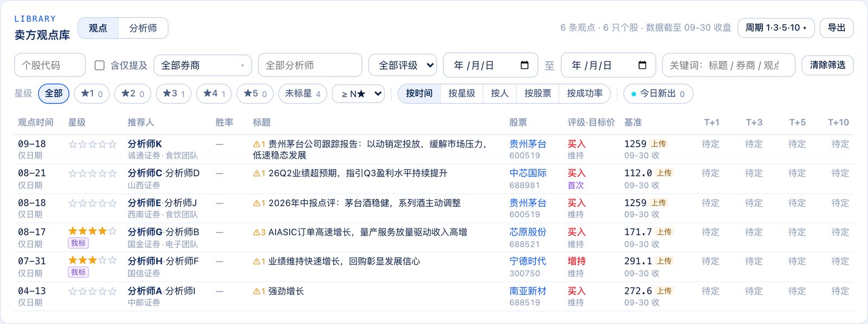868x324 pixels.
Task: Click 上传 badge on 112.0 benchmark
Action: point(664,173)
